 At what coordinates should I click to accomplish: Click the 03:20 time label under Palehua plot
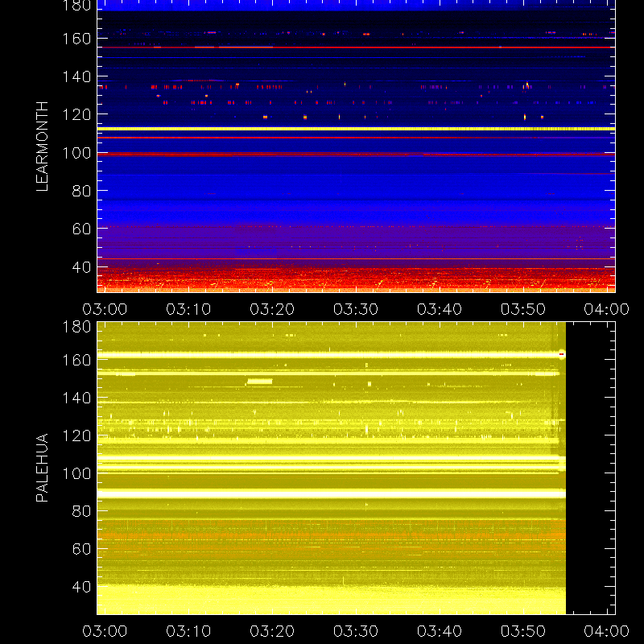pyautogui.click(x=272, y=631)
